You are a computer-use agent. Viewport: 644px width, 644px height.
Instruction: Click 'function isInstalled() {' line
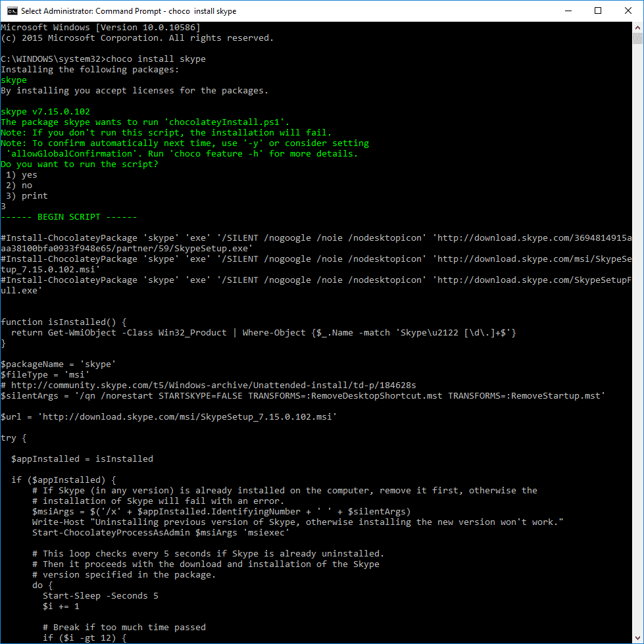[64, 322]
